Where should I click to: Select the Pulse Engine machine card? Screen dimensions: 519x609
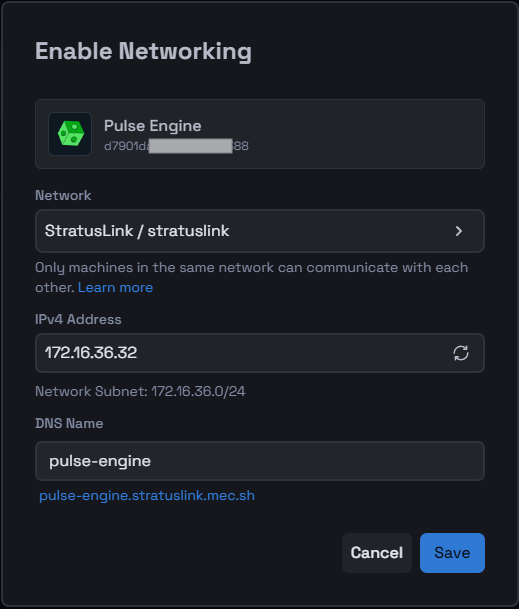pos(260,134)
